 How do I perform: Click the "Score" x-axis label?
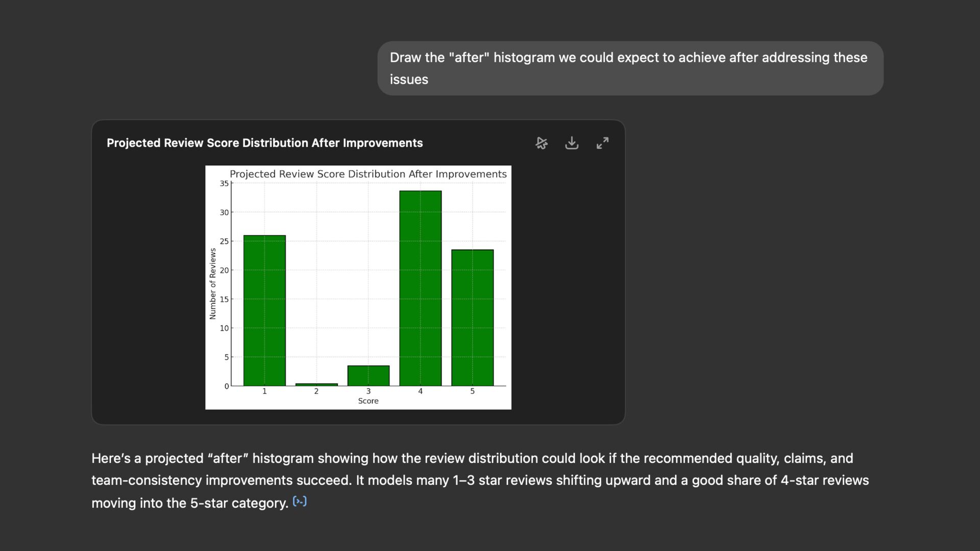point(368,401)
